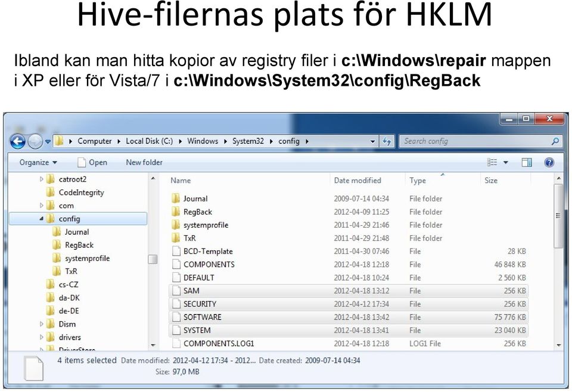Expand the arrow after config breadcrumb
This screenshot has height=392, width=572.
pyautogui.click(x=307, y=141)
